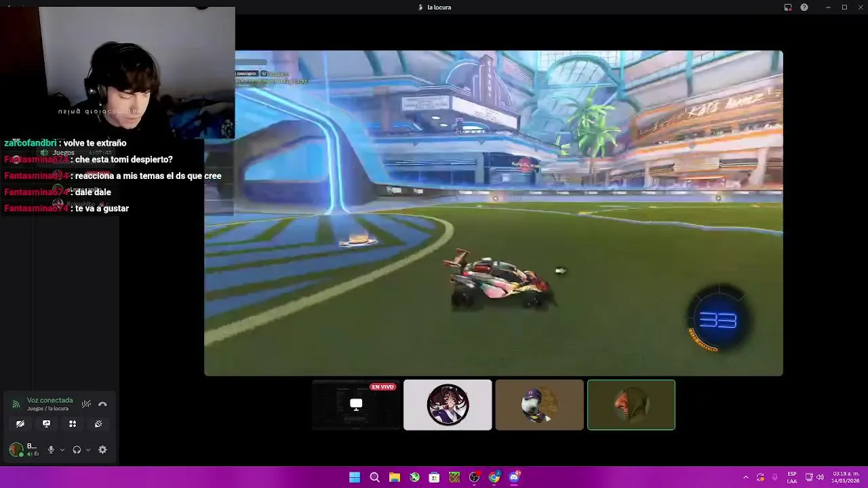Open the clock and calendar flyout
The image size is (868, 488).
point(846,477)
